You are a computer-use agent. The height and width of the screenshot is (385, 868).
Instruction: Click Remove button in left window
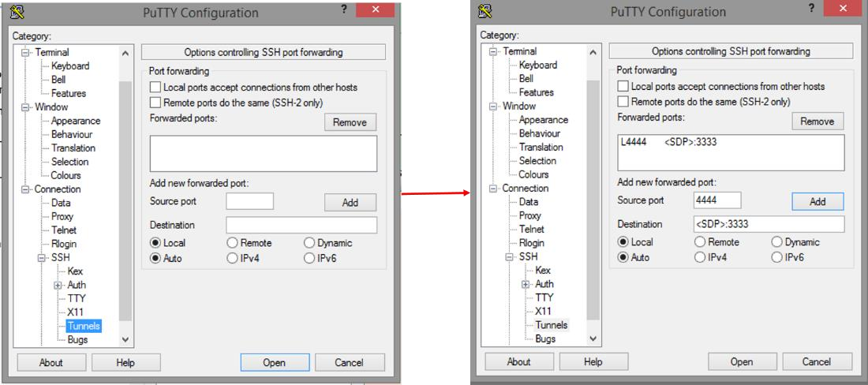pyautogui.click(x=350, y=122)
